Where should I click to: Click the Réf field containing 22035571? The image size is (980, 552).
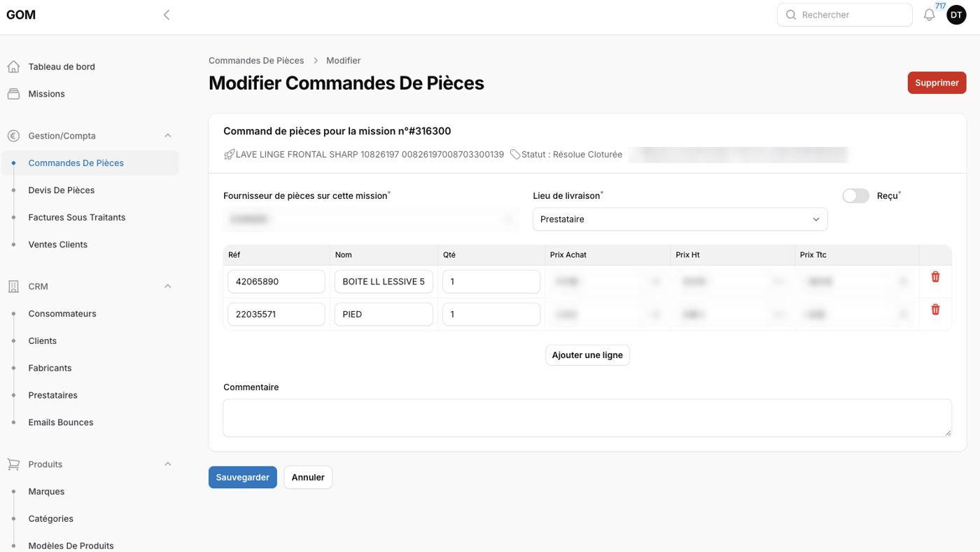click(276, 315)
